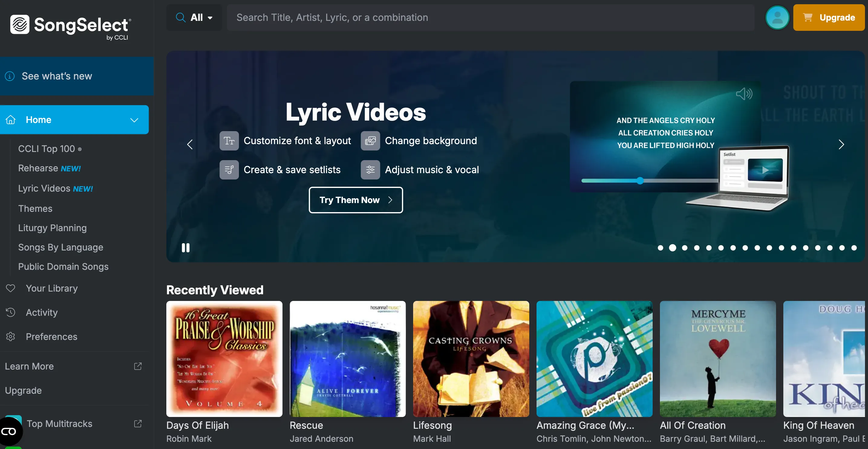Open King Of Heaven album thumbnail
The height and width of the screenshot is (449, 868).
(824, 359)
